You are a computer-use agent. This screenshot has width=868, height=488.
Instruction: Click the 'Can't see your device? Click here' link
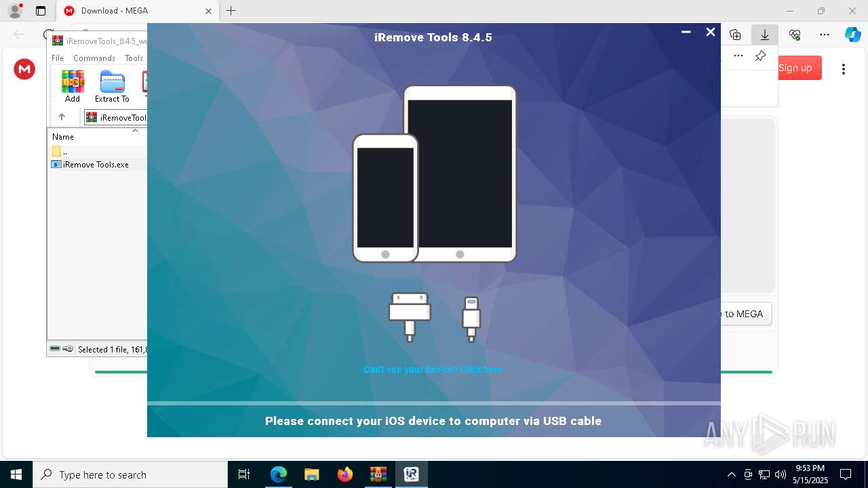click(433, 369)
